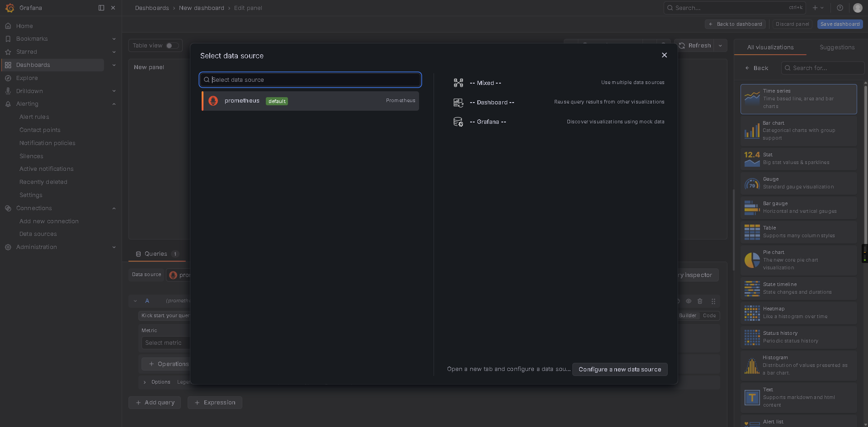Expand the Administration section chevron

click(114, 247)
